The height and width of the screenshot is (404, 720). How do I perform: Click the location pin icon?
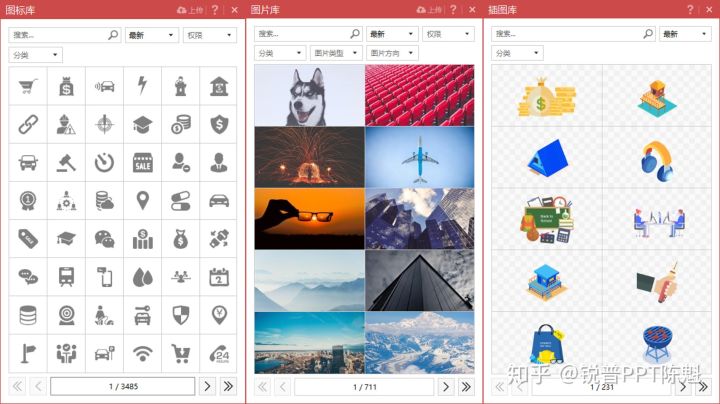point(143,200)
